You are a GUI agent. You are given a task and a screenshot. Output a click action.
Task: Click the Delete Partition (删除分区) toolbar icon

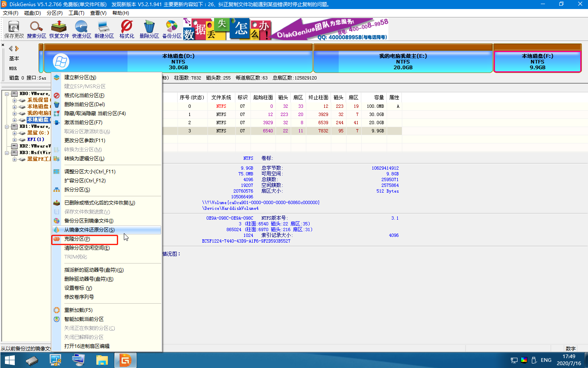coord(149,30)
